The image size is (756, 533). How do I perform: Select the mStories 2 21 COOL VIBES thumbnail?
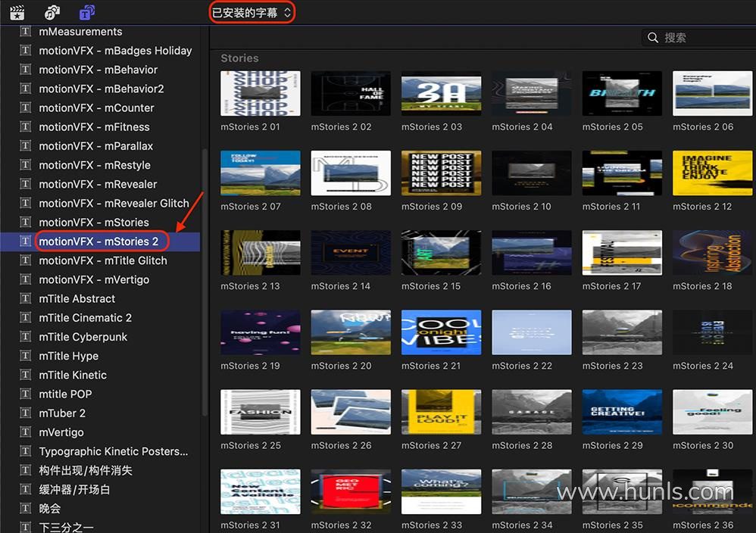[441, 332]
